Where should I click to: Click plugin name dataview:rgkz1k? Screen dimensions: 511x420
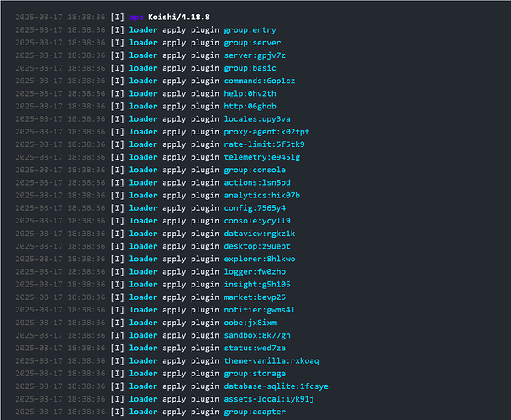coord(260,234)
